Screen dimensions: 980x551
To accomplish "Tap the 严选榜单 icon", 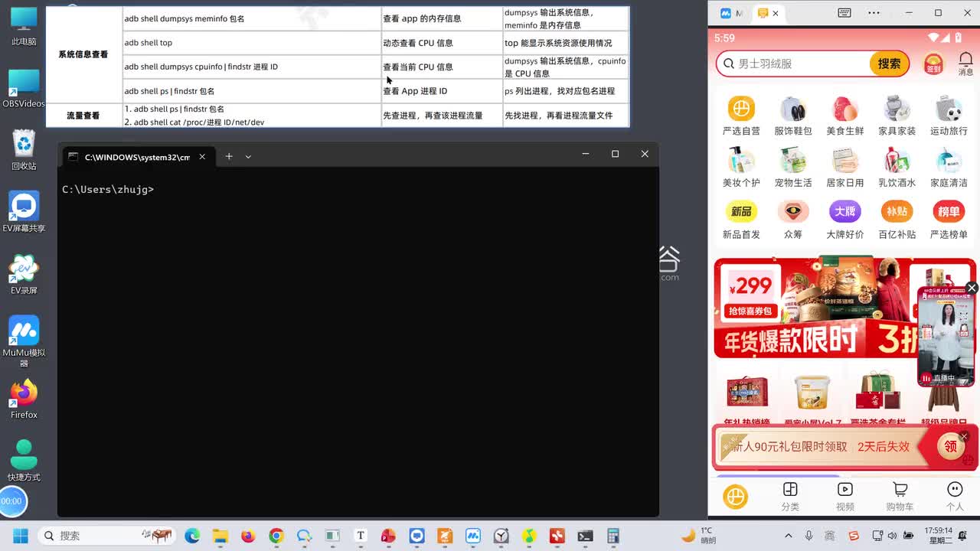I will (x=949, y=212).
